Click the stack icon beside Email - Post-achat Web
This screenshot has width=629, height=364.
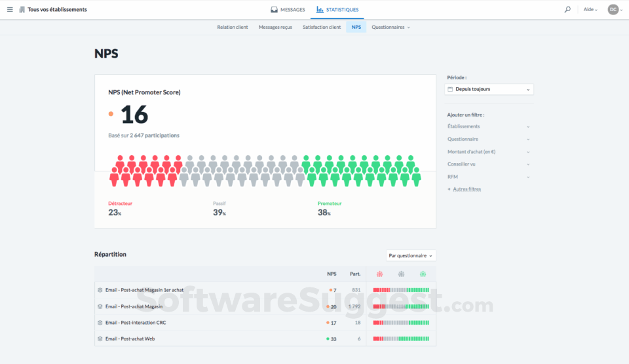(x=100, y=338)
